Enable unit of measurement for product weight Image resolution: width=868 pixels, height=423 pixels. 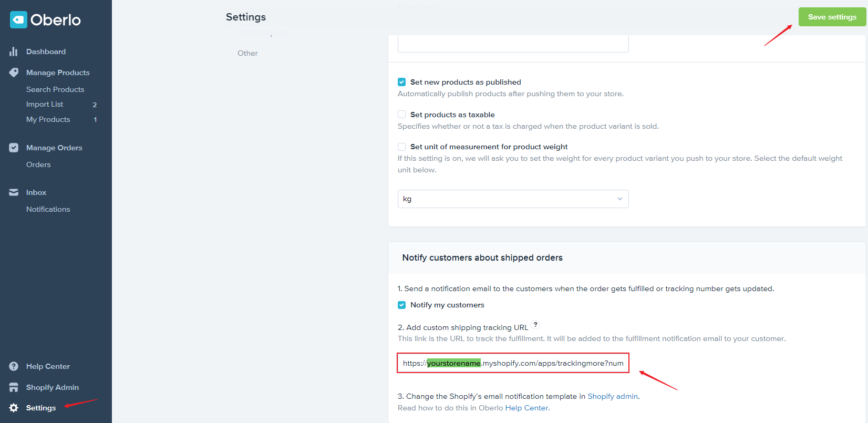pyautogui.click(x=402, y=147)
